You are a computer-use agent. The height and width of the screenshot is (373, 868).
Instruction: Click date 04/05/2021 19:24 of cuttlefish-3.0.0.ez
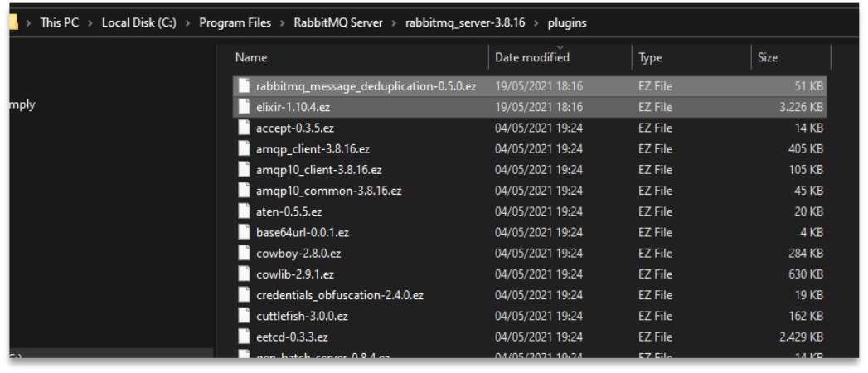click(x=539, y=317)
